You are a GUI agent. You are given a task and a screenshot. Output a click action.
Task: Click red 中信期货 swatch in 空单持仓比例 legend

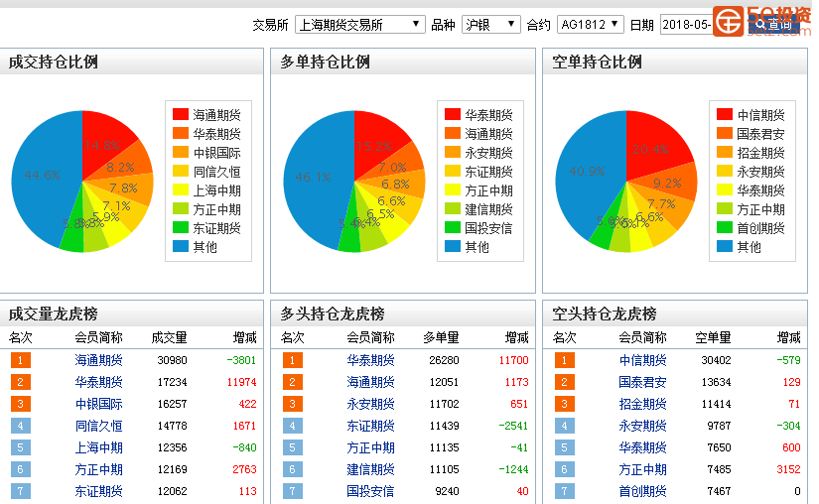tap(725, 114)
